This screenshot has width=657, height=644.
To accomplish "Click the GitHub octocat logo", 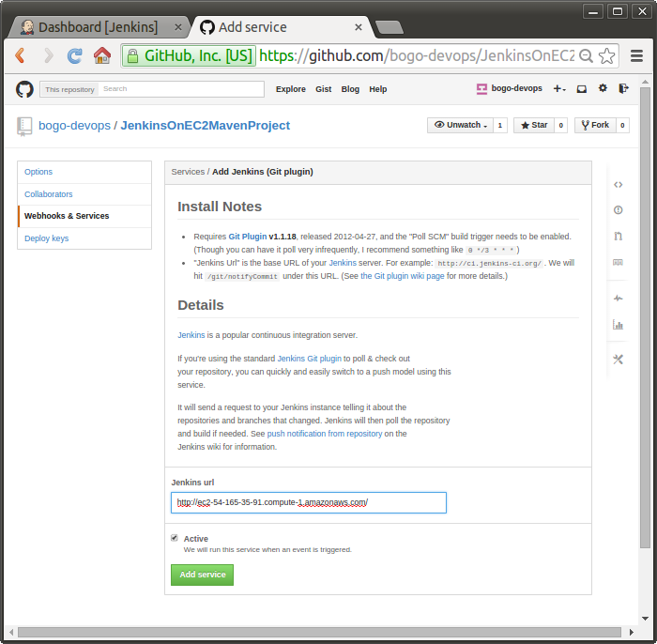I will pyautogui.click(x=24, y=89).
